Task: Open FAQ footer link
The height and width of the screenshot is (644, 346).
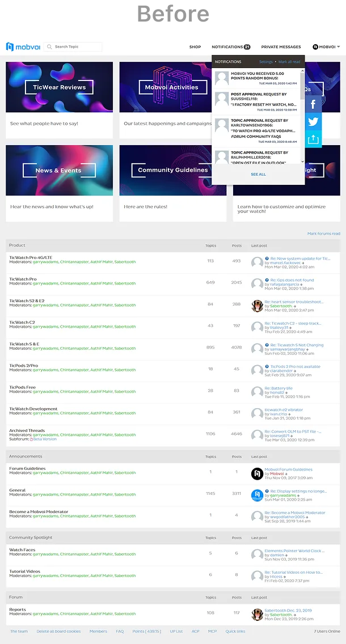Action: click(120, 632)
